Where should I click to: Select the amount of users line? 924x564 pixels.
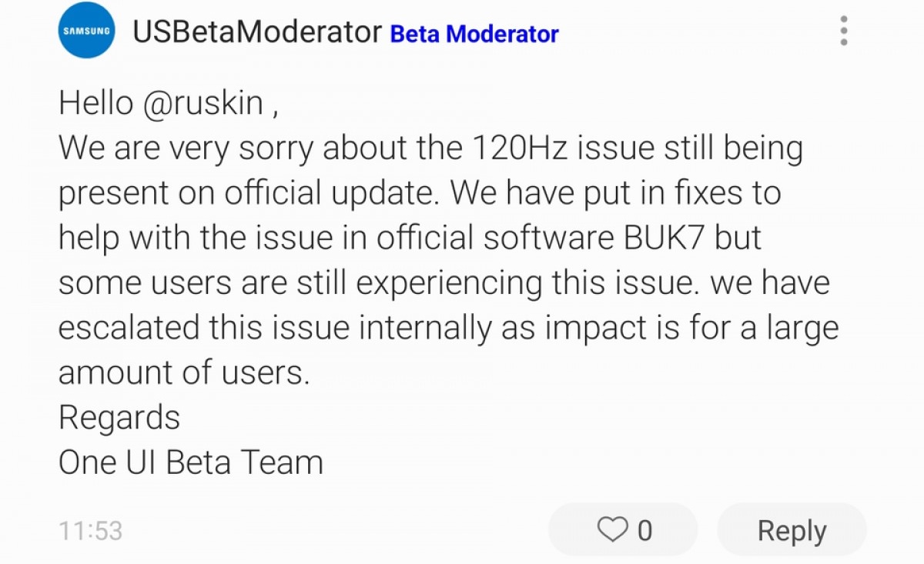point(183,372)
